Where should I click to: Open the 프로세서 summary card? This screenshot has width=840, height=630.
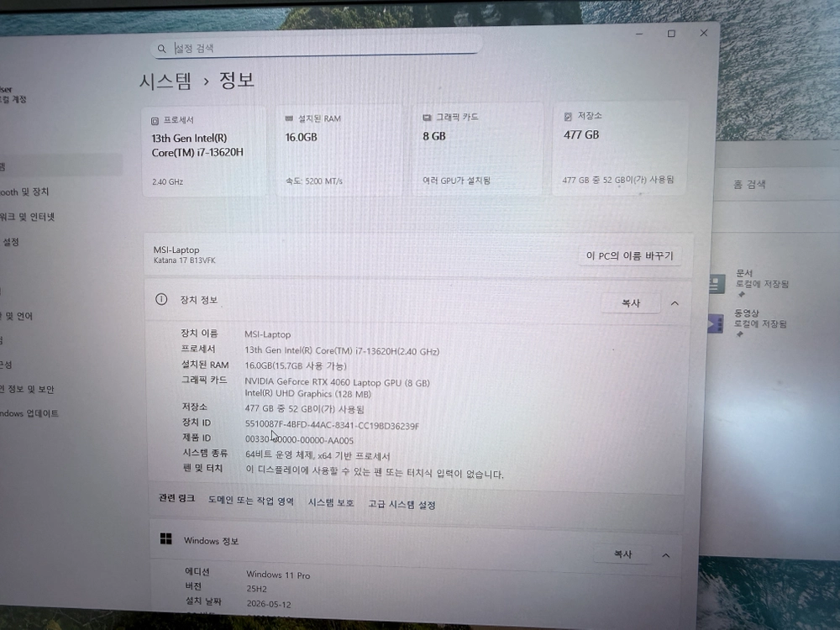pos(204,151)
